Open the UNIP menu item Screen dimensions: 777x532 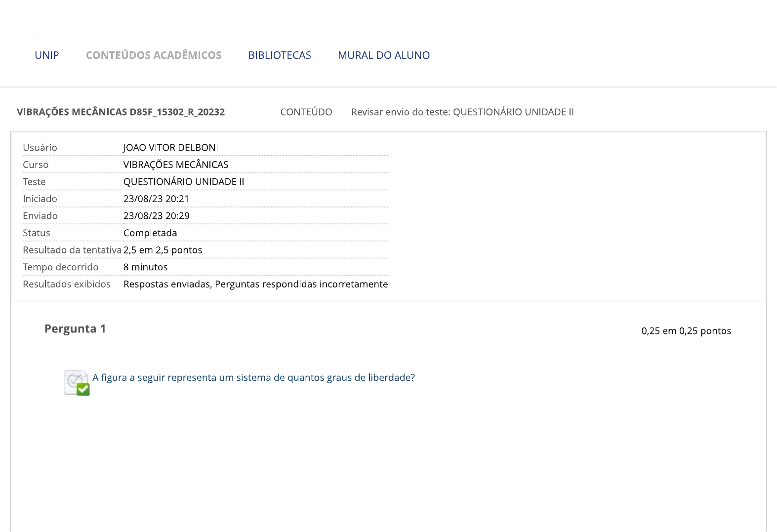pos(47,55)
